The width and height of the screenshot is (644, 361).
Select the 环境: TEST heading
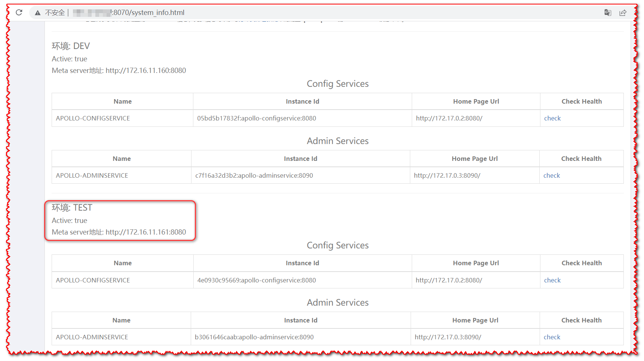(x=72, y=208)
